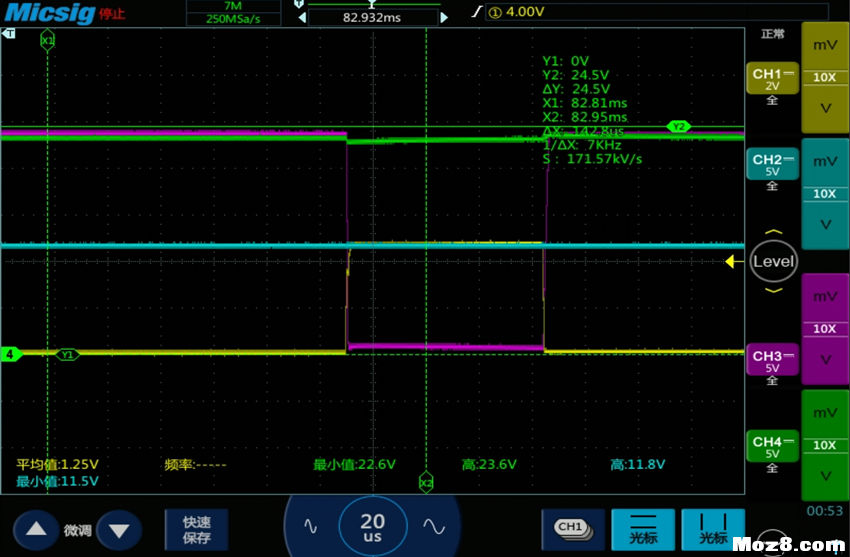
Task: Tap the T trigger position marker
Action: tap(9, 34)
